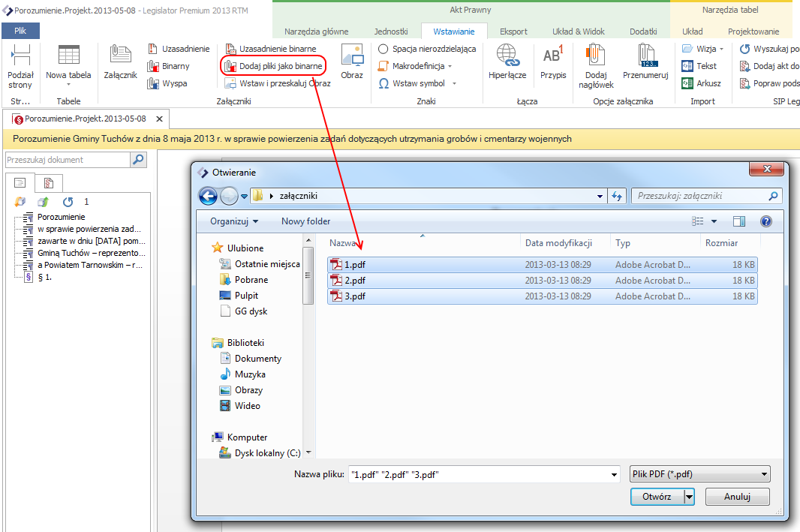Click the Hiperłącze link tool
The height and width of the screenshot is (532, 800).
[x=507, y=62]
